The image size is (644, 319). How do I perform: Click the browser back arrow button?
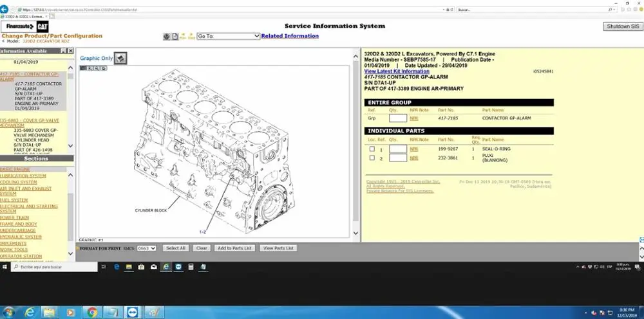click(4, 9)
